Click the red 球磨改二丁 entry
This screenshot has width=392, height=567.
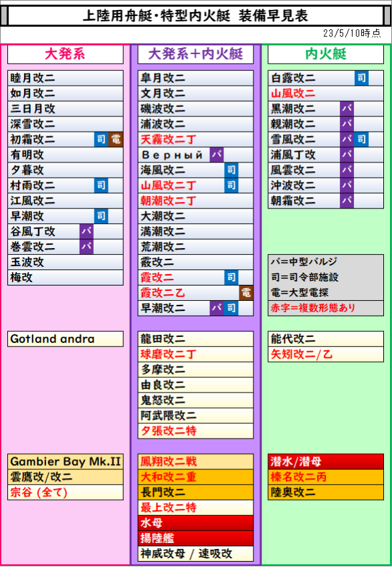point(195,354)
